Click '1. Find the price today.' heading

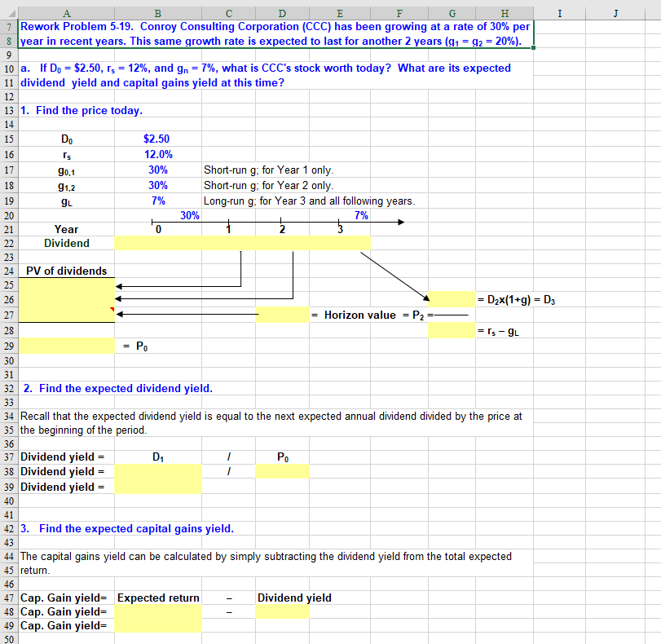[82, 111]
